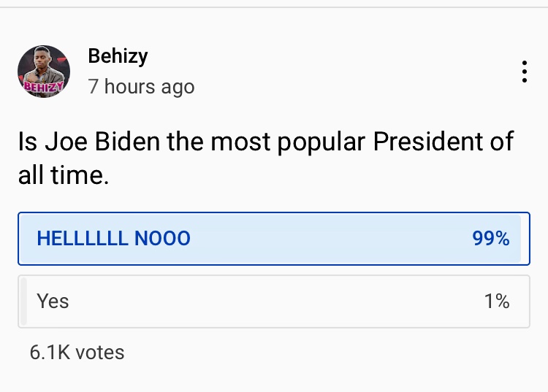Click the 99% result label
Viewport: 548px width, 392px height.
click(x=490, y=239)
